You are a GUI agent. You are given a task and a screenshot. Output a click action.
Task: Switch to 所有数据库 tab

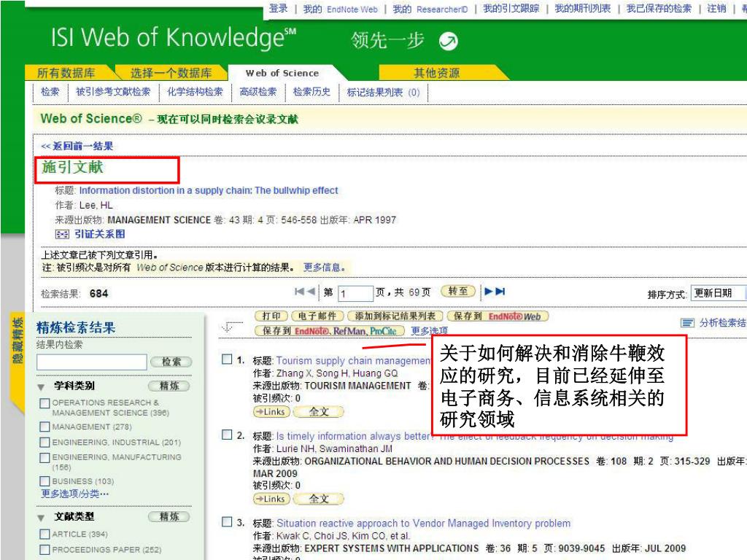tap(66, 73)
